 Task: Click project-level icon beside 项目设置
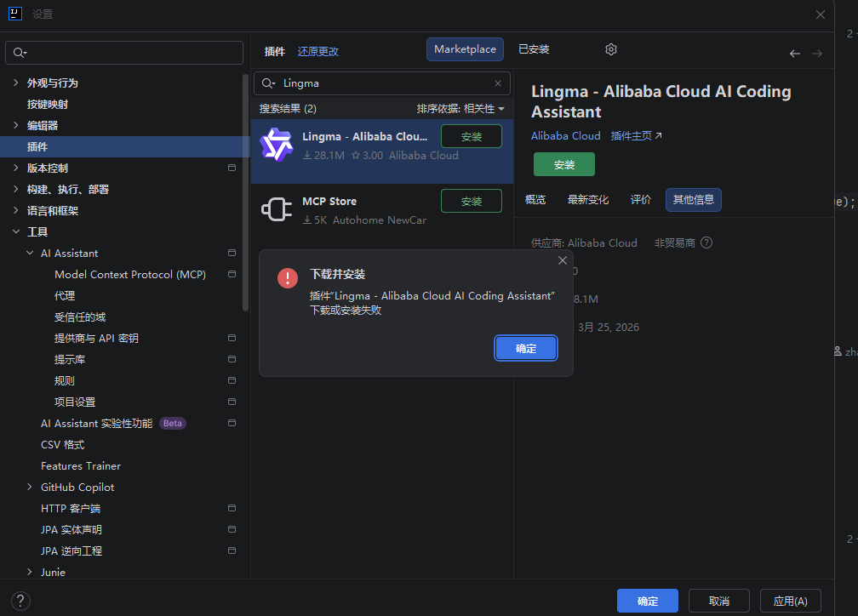tap(232, 402)
